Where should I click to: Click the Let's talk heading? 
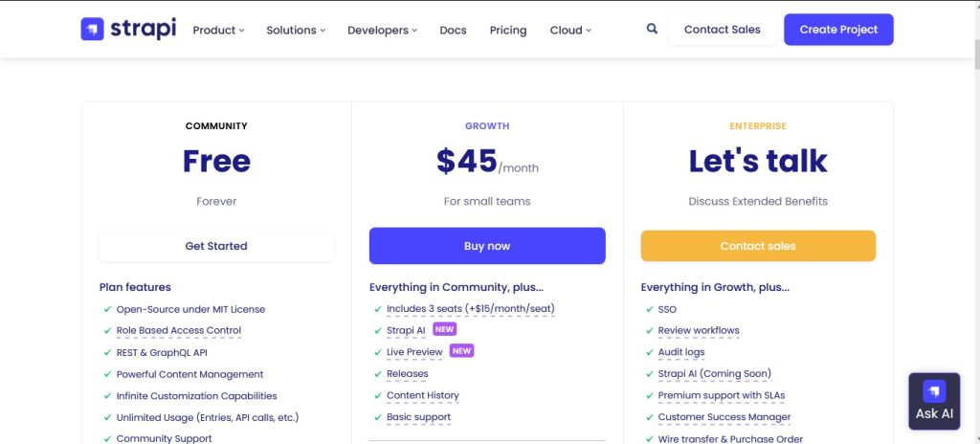coord(758,162)
